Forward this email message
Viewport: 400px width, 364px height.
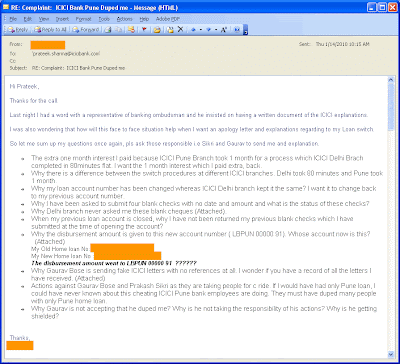coord(86,30)
